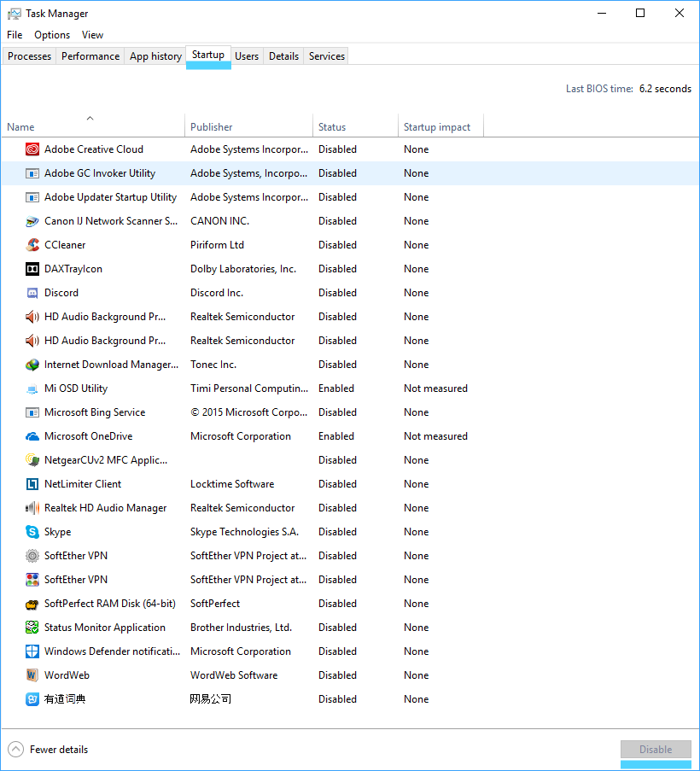Viewport: 700px width, 771px height.
Task: Switch to the Details tab
Action: point(283,56)
